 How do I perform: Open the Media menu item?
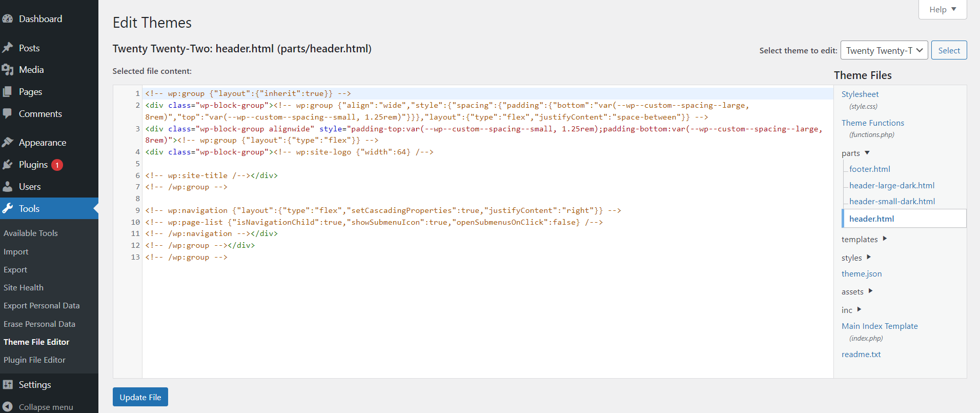click(31, 70)
